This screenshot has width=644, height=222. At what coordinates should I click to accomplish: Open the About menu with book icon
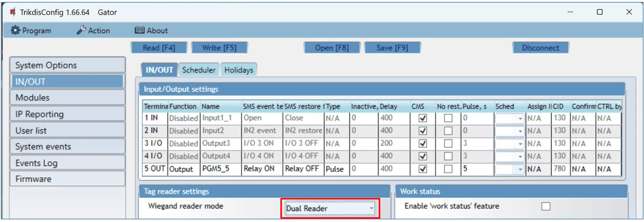click(x=151, y=31)
